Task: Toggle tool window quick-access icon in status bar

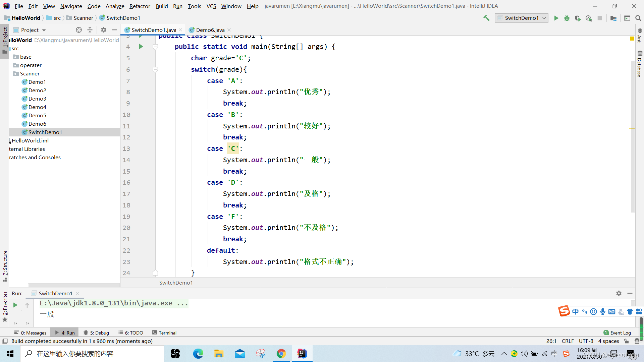Action: [5, 341]
